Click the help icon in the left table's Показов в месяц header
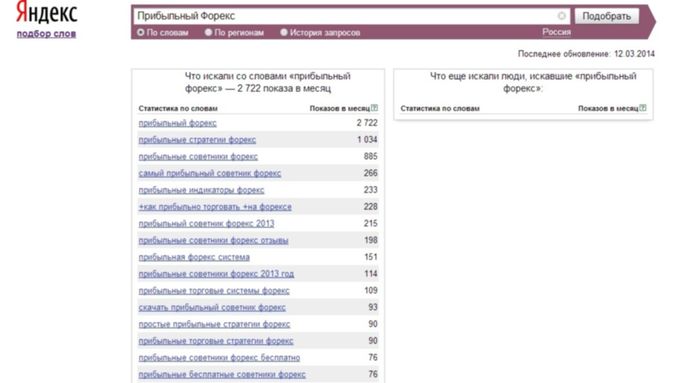Image resolution: width=688 pixels, height=383 pixels. pos(374,107)
